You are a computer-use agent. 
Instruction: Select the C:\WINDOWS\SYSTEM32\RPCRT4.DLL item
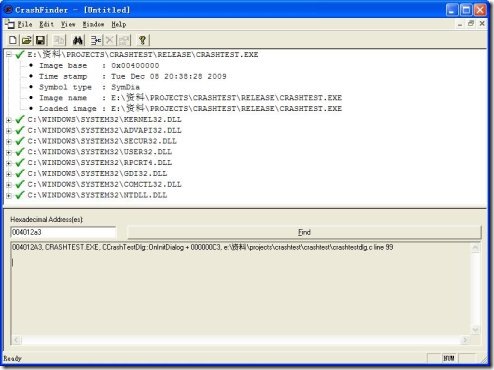point(100,163)
